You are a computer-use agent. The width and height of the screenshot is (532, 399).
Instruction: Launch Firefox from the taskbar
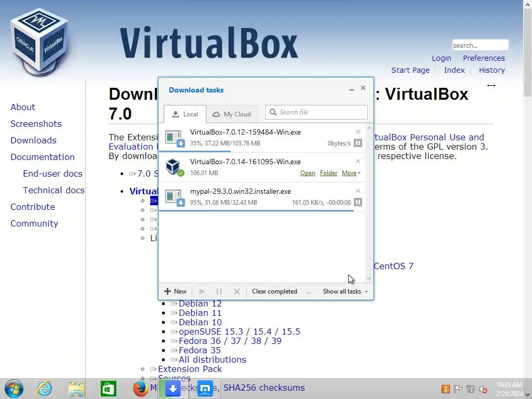(140, 389)
